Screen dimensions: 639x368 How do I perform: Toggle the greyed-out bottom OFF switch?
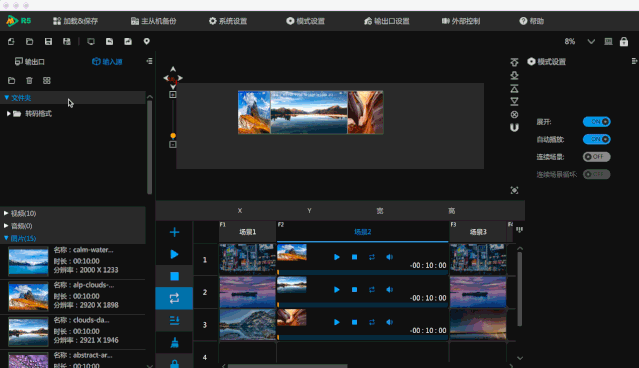click(597, 174)
